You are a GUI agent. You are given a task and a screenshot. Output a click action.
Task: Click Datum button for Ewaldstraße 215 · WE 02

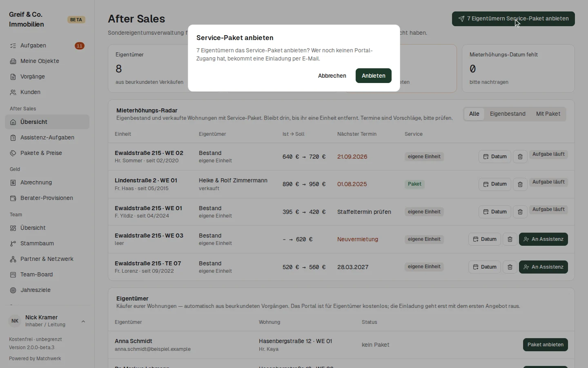click(494, 157)
